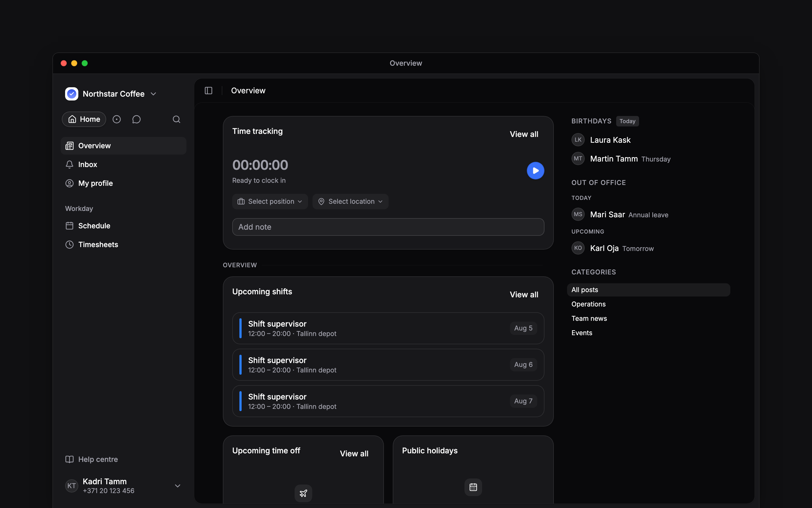Toggle the sidebar panel icon

click(208, 91)
